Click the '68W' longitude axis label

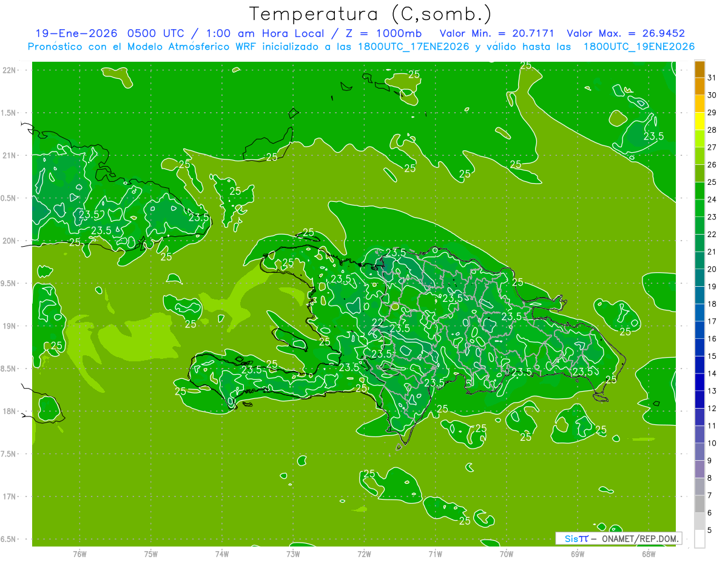(x=649, y=554)
